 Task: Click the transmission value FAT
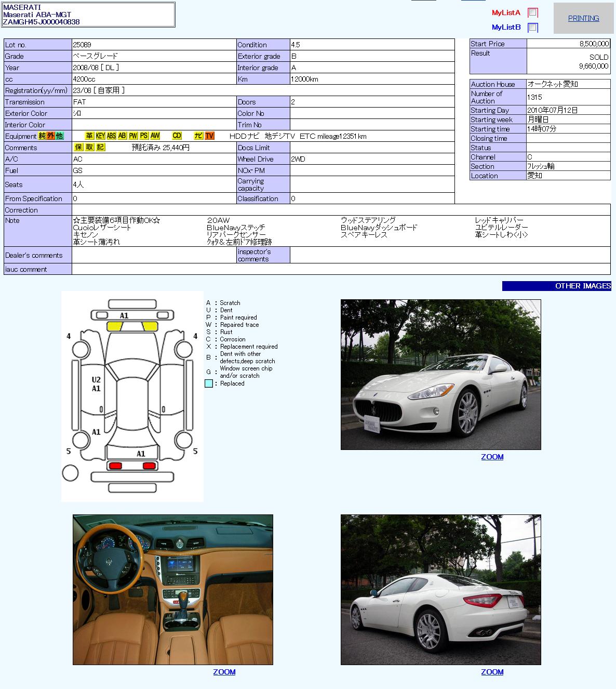pos(79,102)
